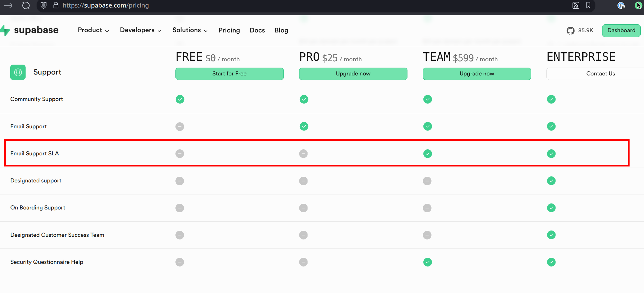The width and height of the screenshot is (644, 293).
Task: Bookmark this page with the bookmark icon
Action: pyautogui.click(x=588, y=5)
